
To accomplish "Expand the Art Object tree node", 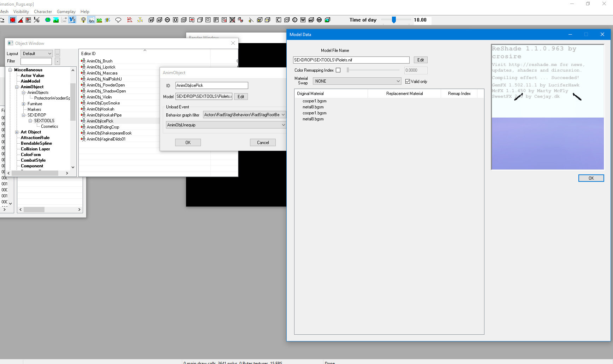I will [17, 132].
